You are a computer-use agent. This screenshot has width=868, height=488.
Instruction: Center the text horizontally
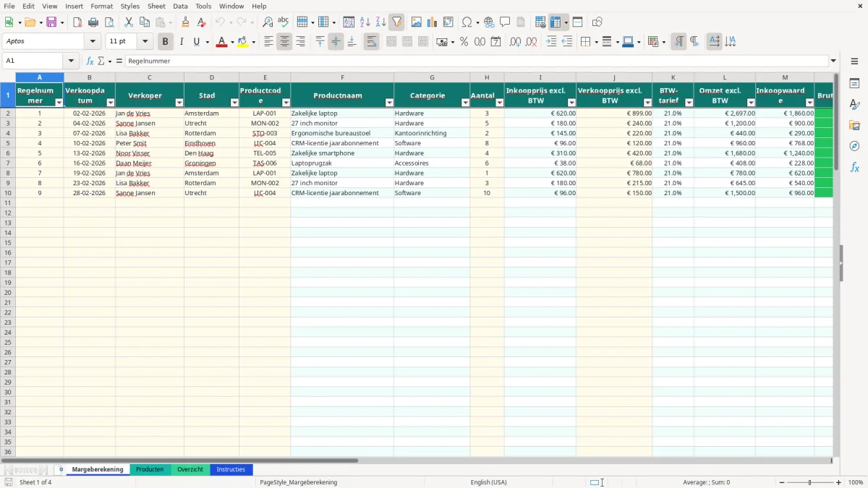284,42
